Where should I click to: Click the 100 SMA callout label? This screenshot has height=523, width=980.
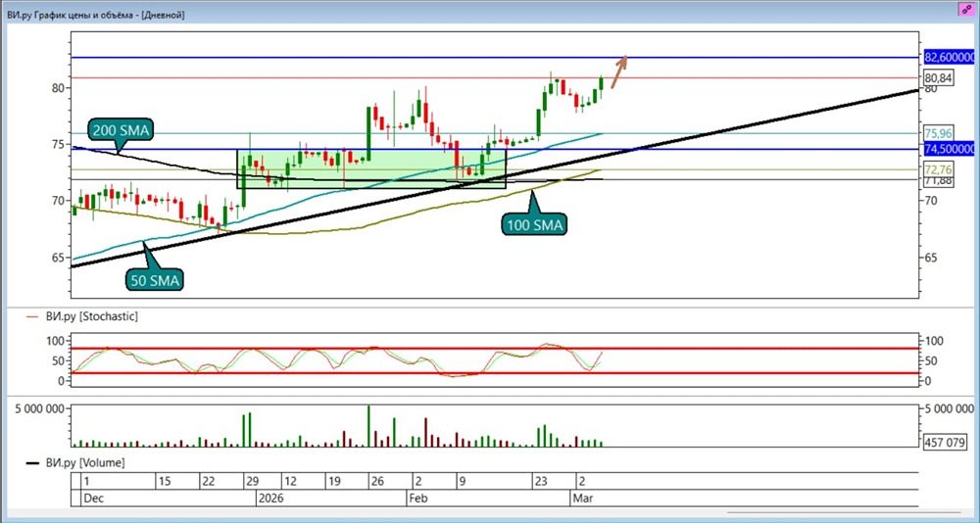534,224
